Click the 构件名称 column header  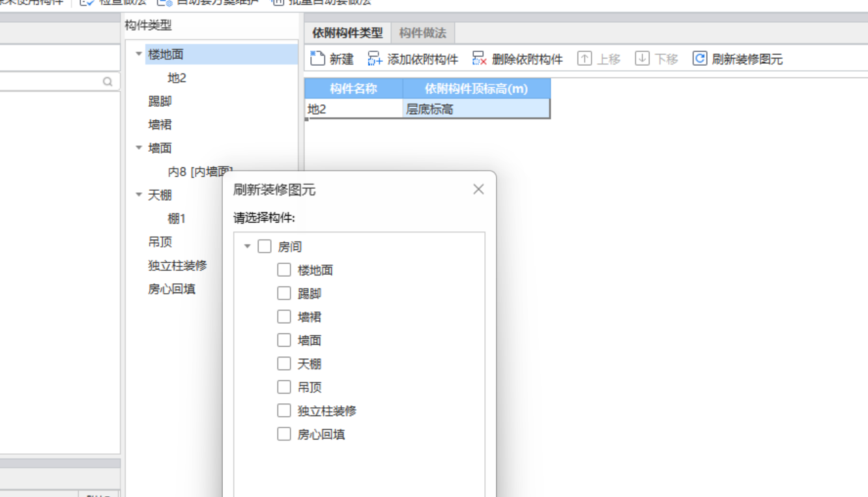tap(354, 89)
